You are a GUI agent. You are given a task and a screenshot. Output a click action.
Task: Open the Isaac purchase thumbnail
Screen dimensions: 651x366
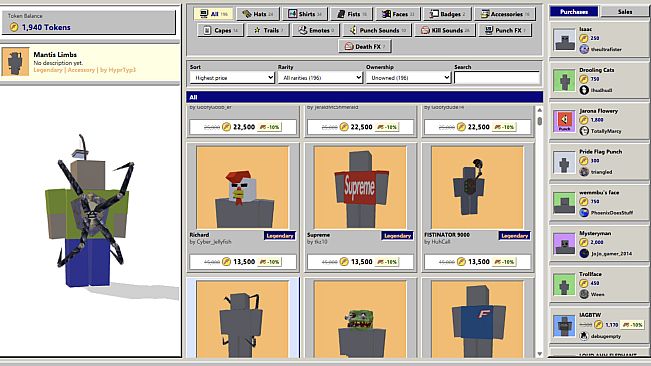click(x=565, y=40)
